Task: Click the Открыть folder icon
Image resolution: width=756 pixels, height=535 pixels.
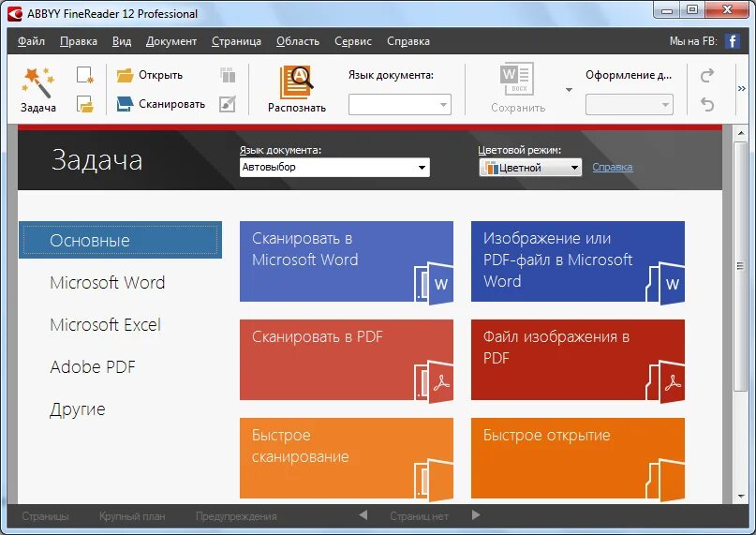Action: 125,75
